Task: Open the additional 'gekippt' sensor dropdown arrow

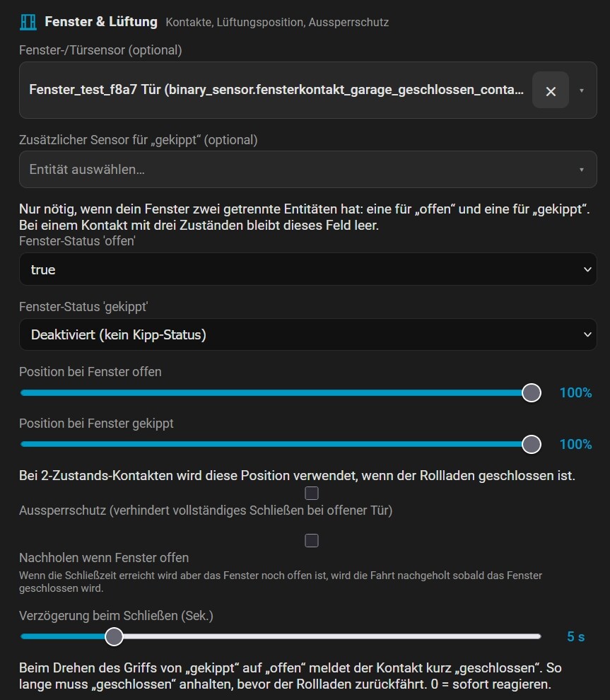Action: [582, 170]
